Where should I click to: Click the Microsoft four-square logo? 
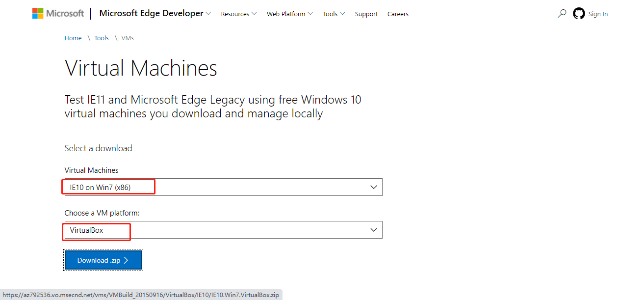point(38,13)
